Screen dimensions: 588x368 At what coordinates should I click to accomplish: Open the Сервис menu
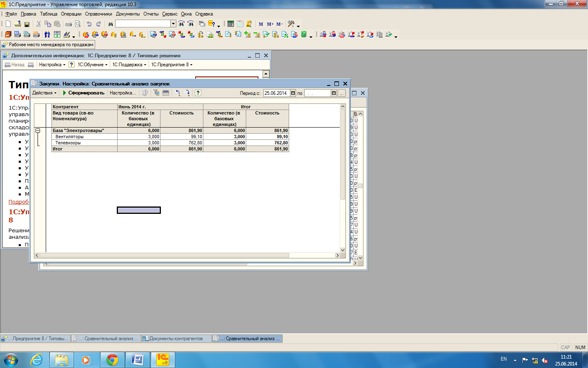coord(169,14)
